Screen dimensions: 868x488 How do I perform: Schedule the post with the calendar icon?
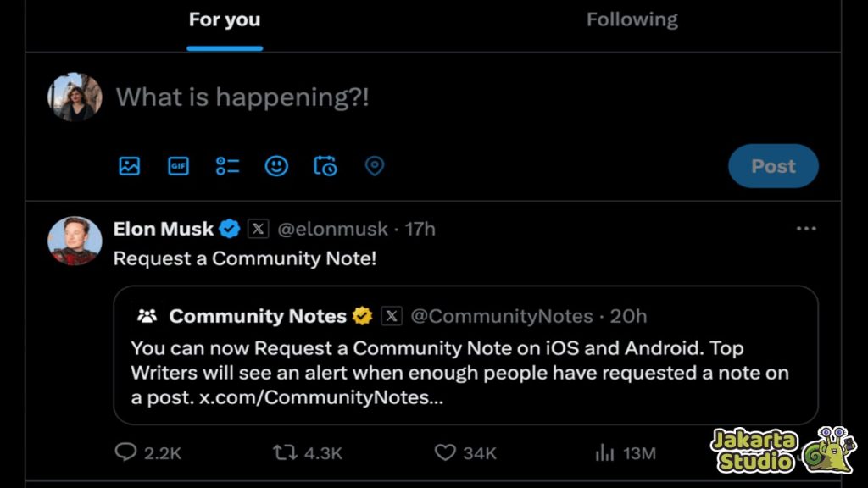click(x=325, y=165)
